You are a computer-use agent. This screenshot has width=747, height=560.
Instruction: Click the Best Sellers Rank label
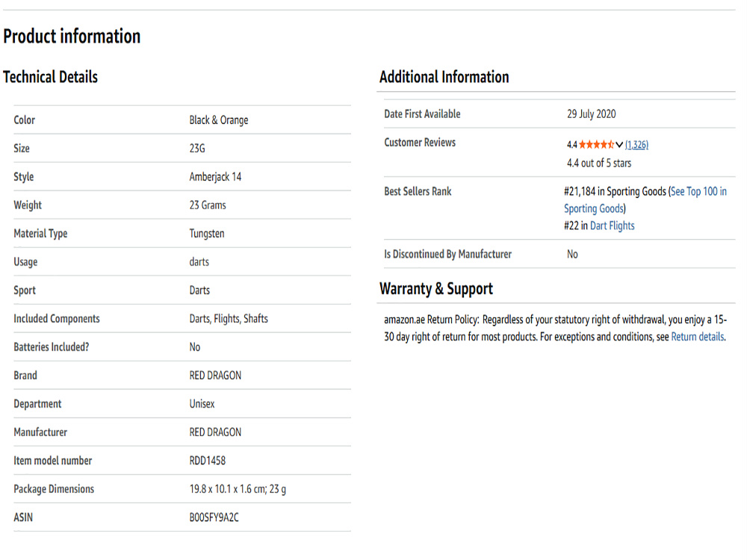click(x=418, y=191)
